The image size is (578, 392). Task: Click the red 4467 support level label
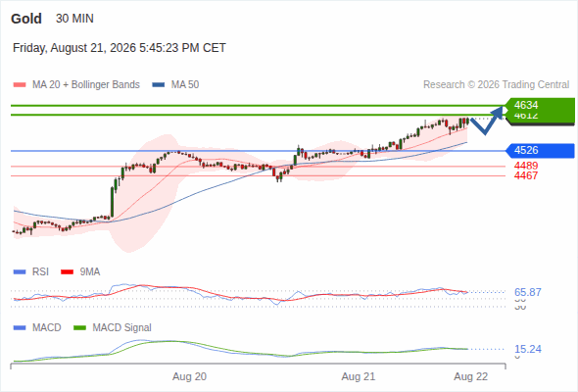526,175
